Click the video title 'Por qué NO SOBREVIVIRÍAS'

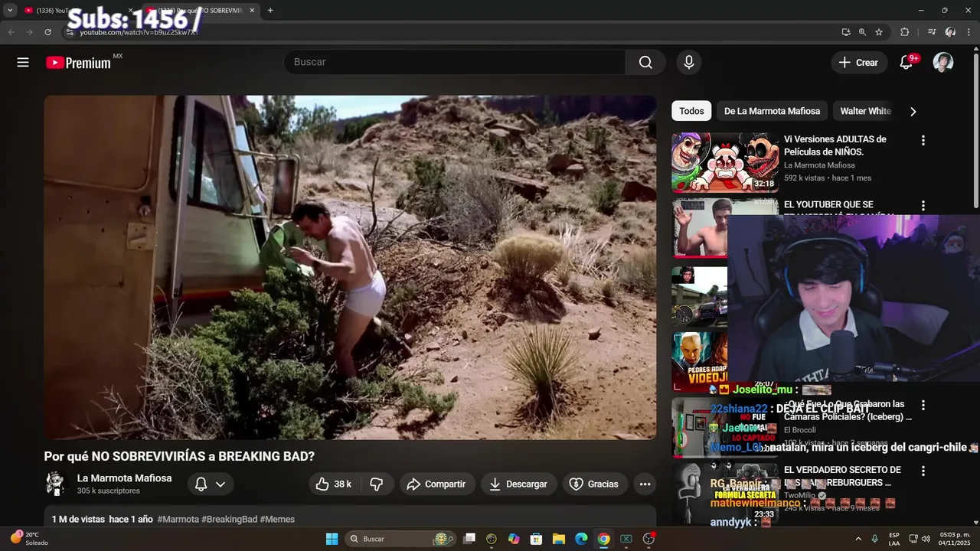[179, 456]
